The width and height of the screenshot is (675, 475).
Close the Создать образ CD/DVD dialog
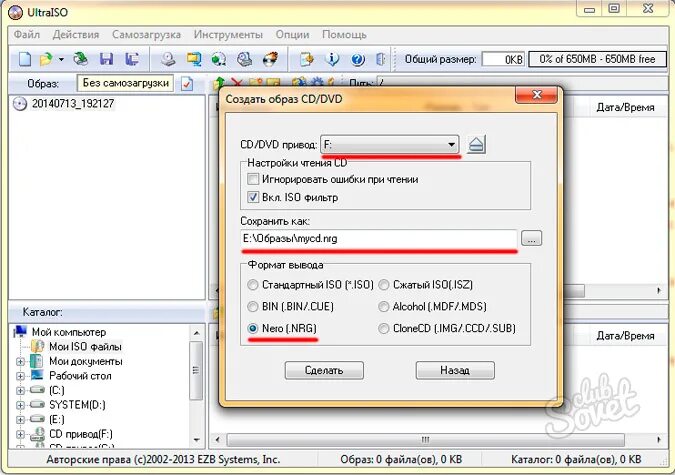[537, 94]
